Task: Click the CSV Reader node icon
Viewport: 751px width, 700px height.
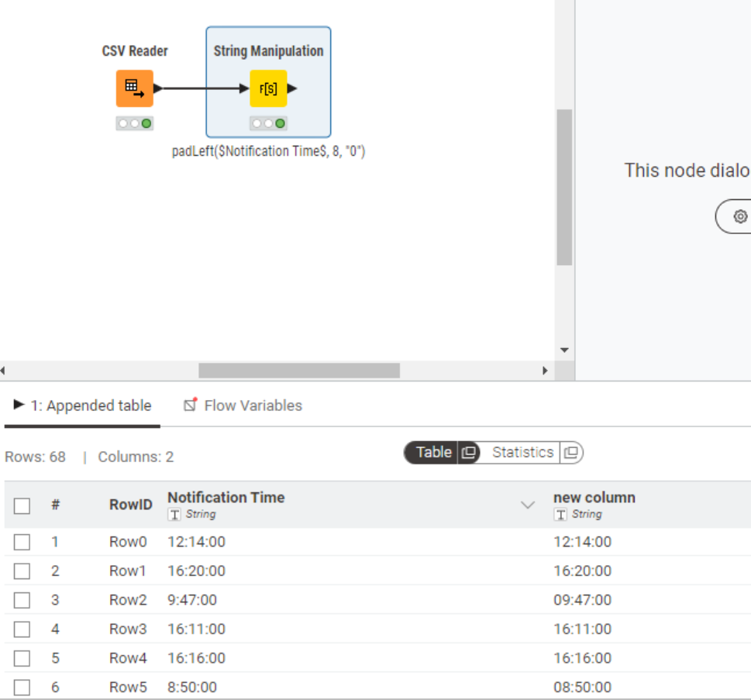Action: tap(134, 88)
